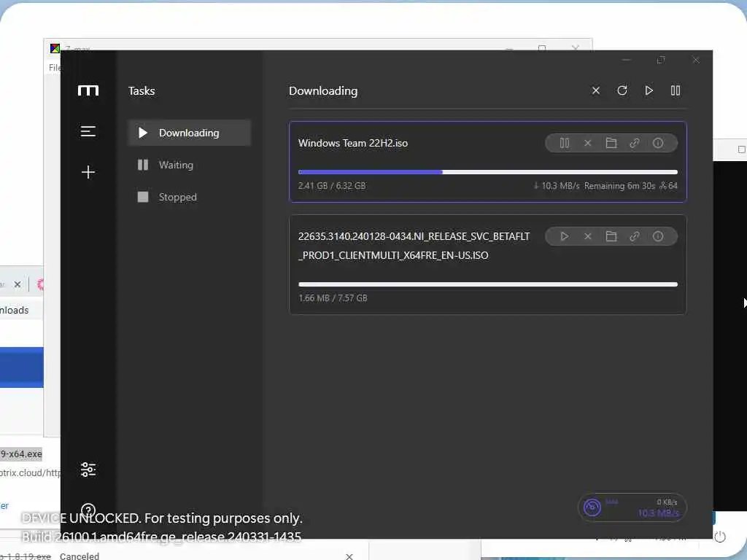
Task: Remove the Windows Team 22H2.iso task
Action: [x=588, y=143]
